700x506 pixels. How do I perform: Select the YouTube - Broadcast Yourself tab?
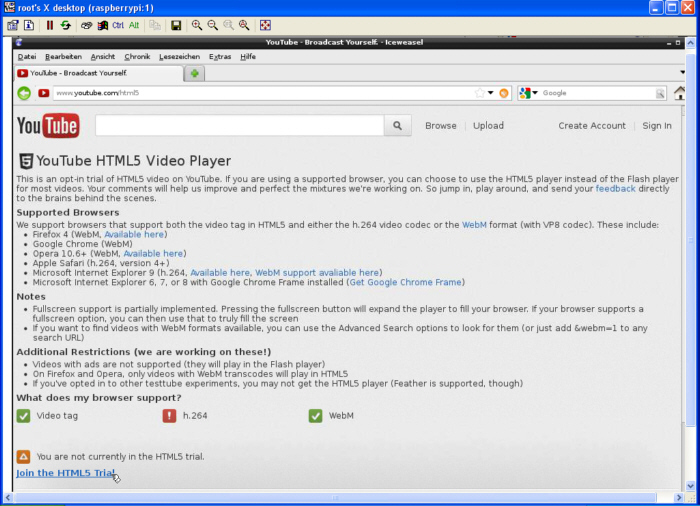tap(99, 73)
